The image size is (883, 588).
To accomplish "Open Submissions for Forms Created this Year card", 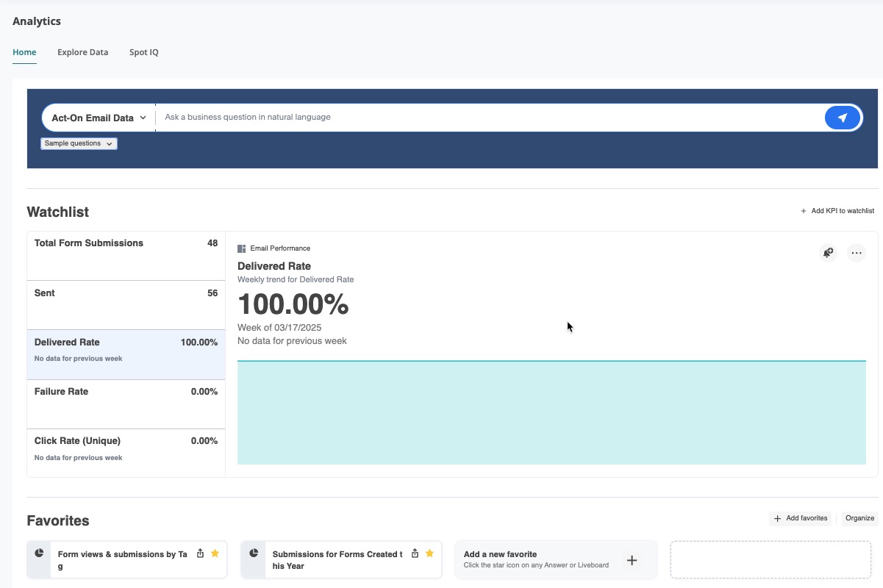I will coord(341,560).
